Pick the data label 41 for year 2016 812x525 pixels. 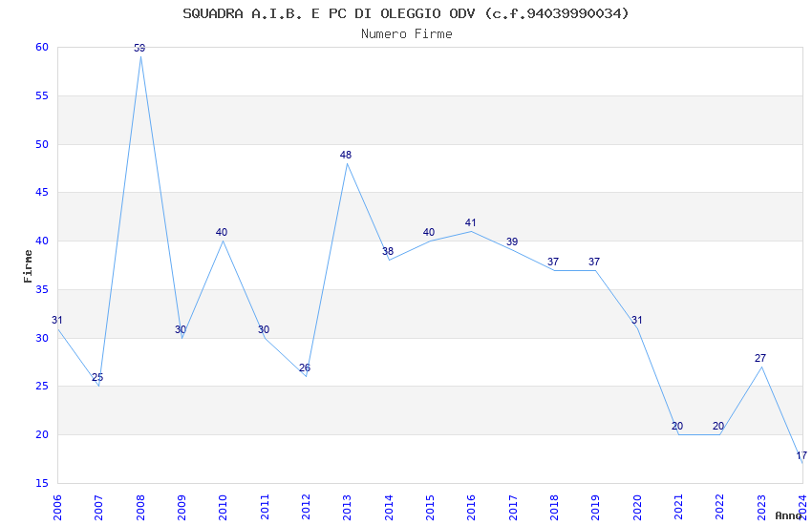pos(470,223)
